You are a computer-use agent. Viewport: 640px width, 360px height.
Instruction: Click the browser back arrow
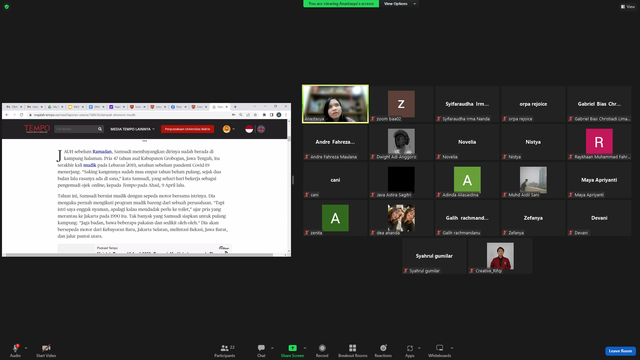tap(7, 115)
